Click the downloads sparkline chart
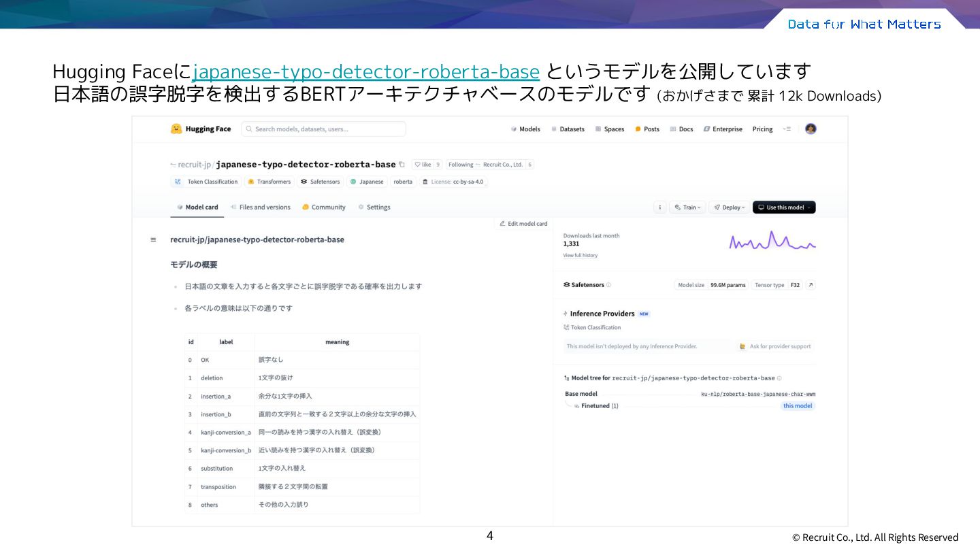980x551 pixels. pos(772,241)
